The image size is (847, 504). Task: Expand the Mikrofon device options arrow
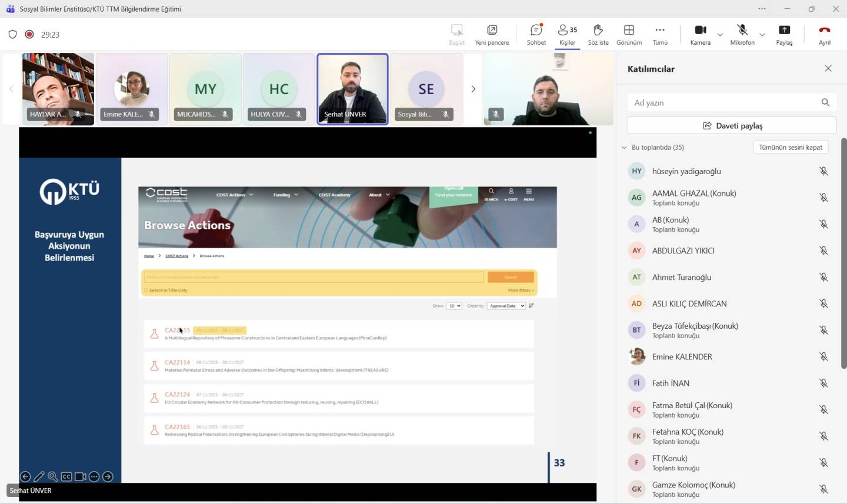[x=762, y=35]
